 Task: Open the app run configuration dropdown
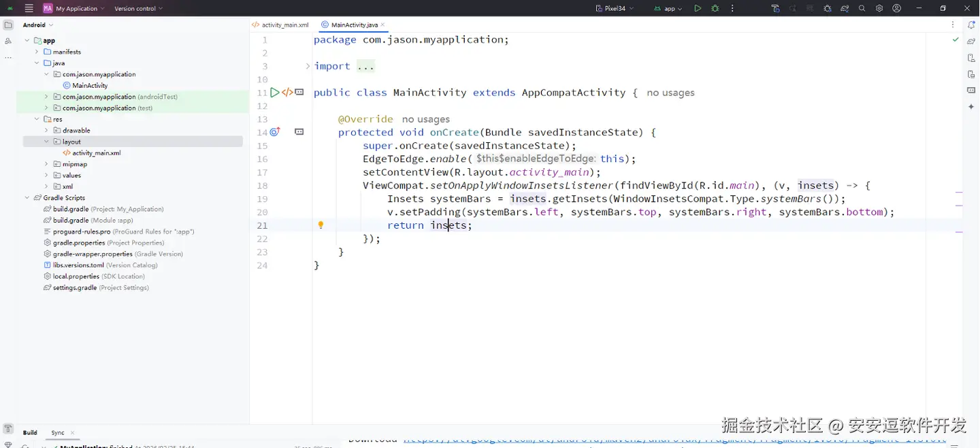pyautogui.click(x=668, y=8)
